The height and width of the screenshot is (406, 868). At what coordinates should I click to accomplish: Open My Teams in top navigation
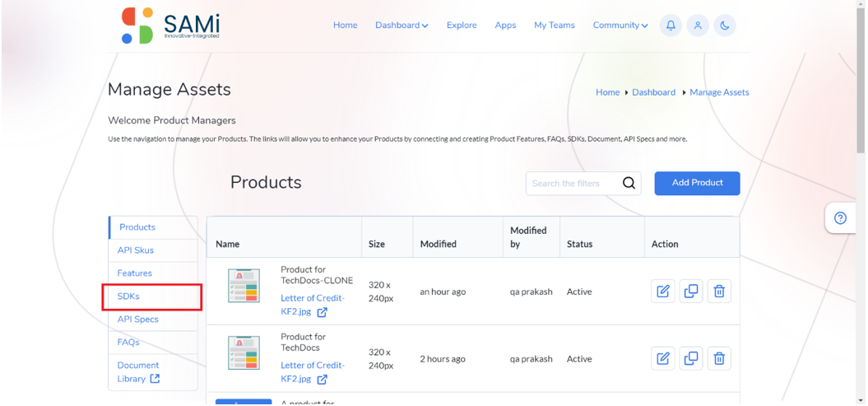pos(555,26)
